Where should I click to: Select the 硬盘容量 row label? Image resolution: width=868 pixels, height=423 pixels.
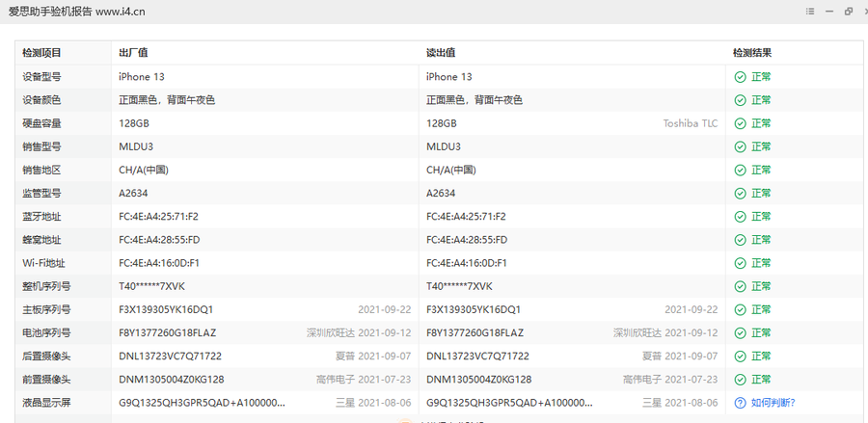[41, 123]
